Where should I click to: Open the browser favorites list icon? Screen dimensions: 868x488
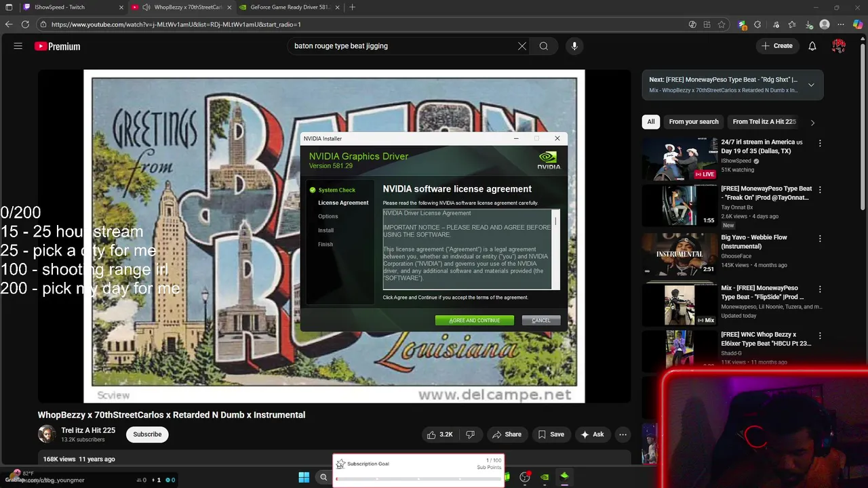point(792,24)
